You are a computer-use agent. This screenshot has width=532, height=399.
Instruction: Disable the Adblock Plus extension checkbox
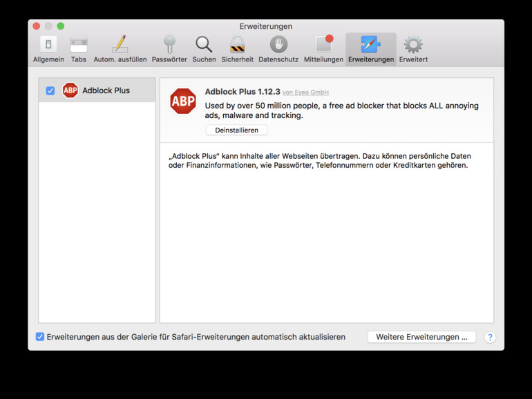(x=50, y=90)
